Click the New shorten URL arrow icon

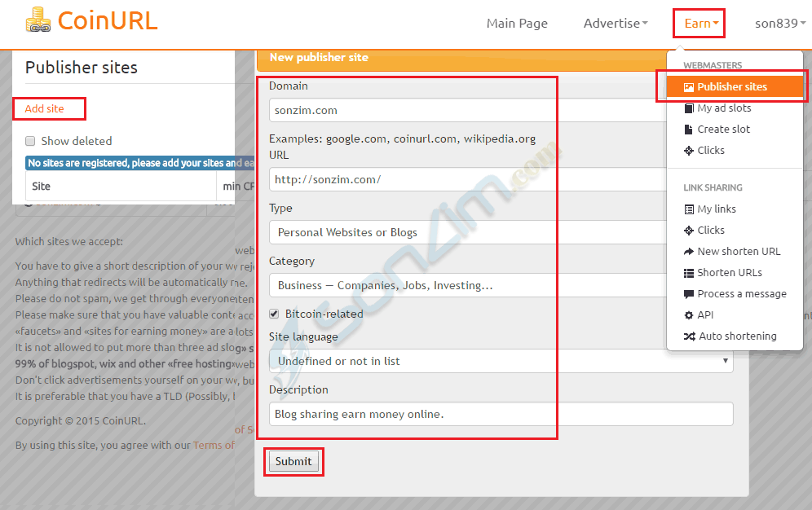coord(689,252)
